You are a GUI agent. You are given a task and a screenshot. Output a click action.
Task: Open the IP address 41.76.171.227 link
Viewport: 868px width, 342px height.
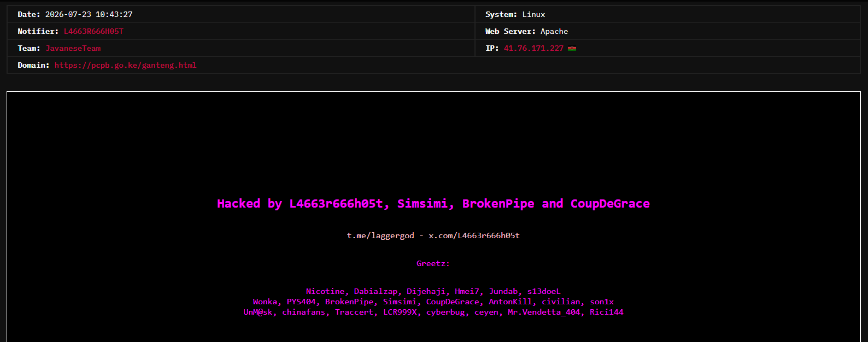pos(533,49)
